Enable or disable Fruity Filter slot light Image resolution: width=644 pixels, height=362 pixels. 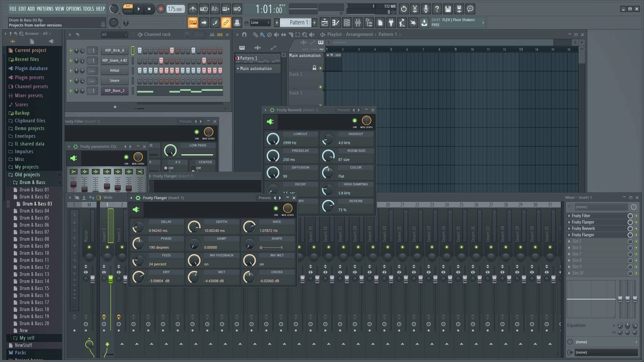pyautogui.click(x=636, y=216)
